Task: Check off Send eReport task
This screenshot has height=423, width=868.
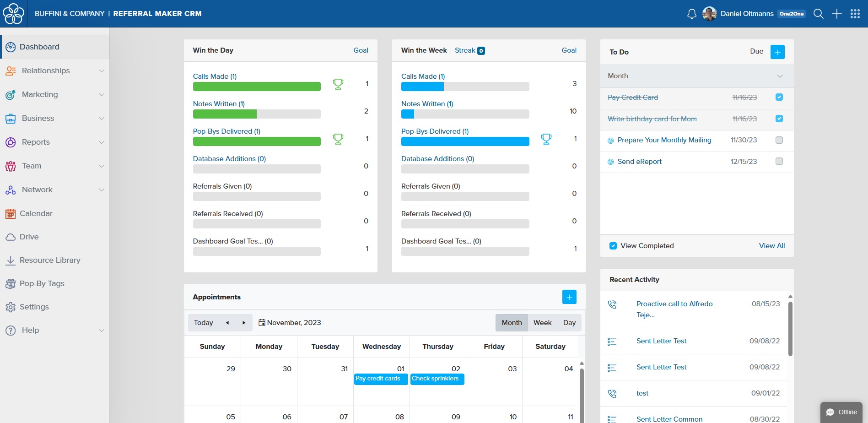Action: point(779,161)
